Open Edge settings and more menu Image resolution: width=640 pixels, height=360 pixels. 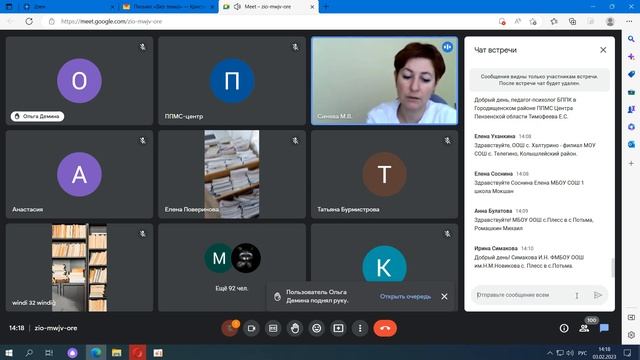point(629,22)
